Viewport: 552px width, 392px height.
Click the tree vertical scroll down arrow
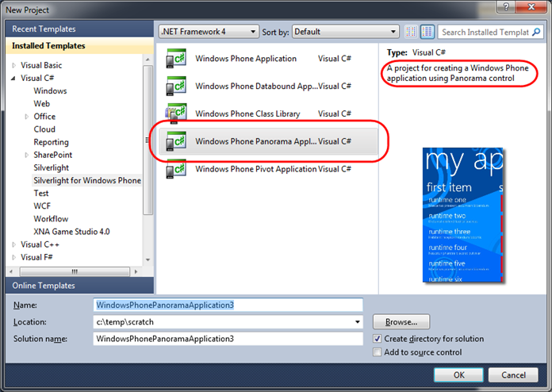click(x=148, y=260)
